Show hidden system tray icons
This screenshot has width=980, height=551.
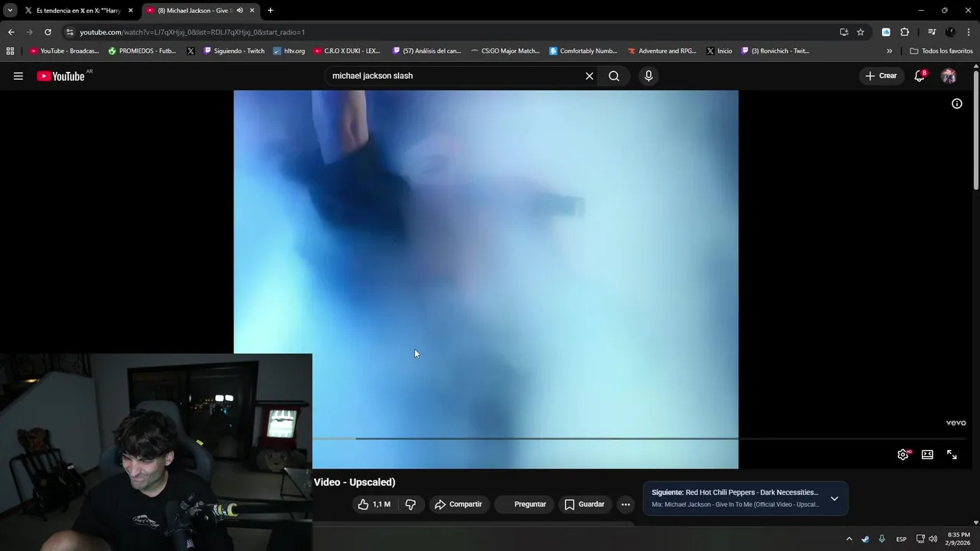click(x=849, y=539)
